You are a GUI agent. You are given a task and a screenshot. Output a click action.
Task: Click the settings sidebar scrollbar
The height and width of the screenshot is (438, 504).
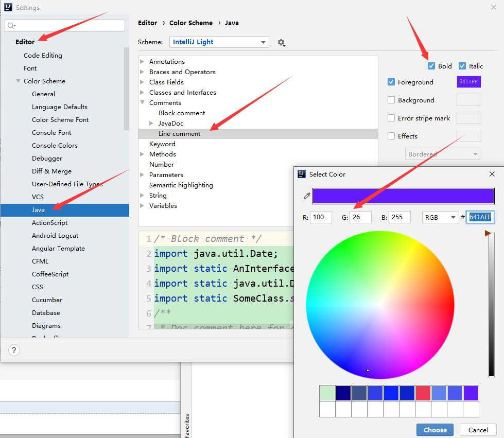(127, 89)
